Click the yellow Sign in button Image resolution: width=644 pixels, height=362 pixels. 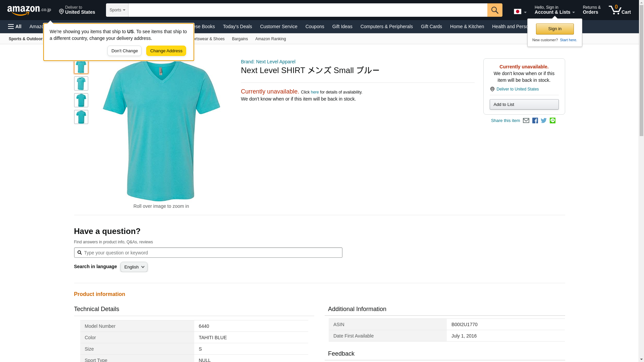(x=554, y=29)
